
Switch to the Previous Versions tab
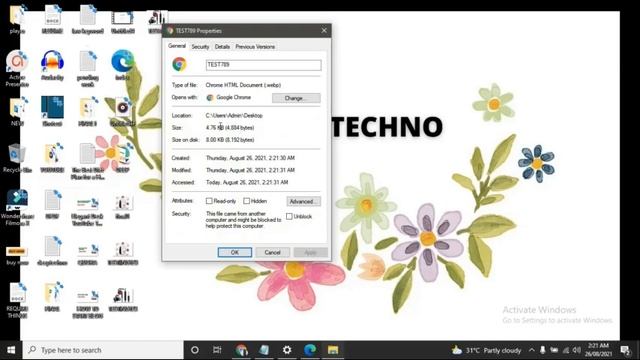click(x=255, y=47)
